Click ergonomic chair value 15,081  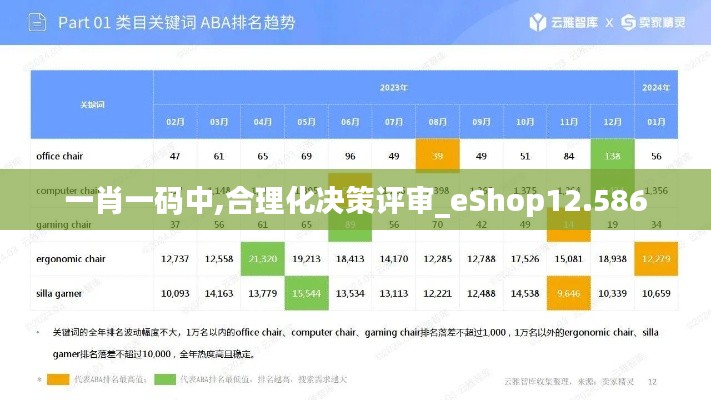point(569,259)
